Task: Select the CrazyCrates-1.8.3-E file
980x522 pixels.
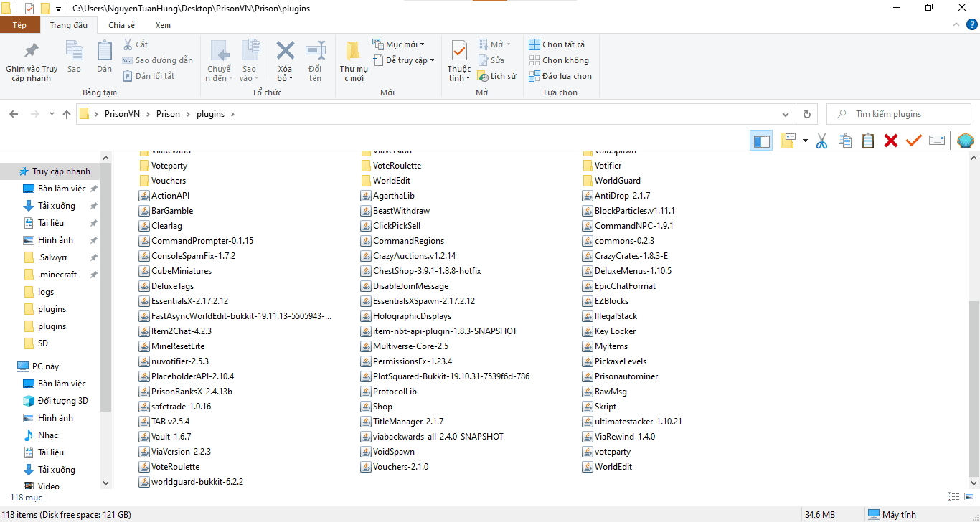Action: [631, 256]
